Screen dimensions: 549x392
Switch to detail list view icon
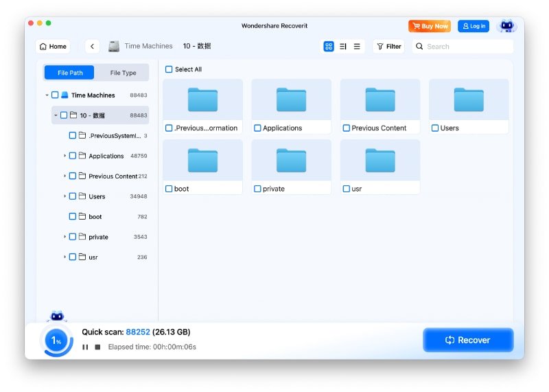click(x=342, y=46)
